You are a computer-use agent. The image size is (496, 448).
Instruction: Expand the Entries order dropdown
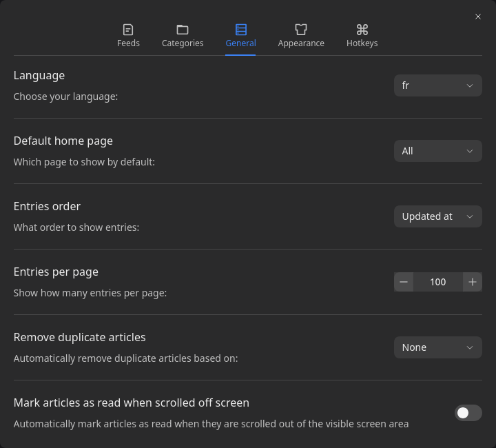(437, 216)
